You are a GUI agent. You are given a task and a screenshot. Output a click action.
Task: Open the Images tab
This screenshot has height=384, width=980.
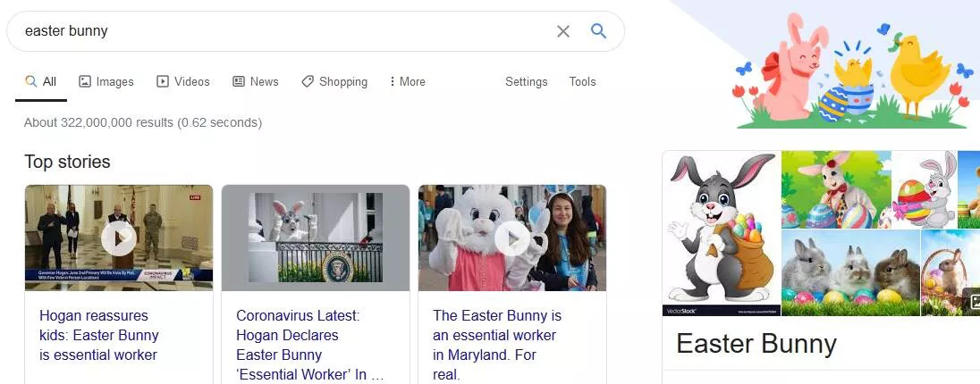tap(106, 81)
